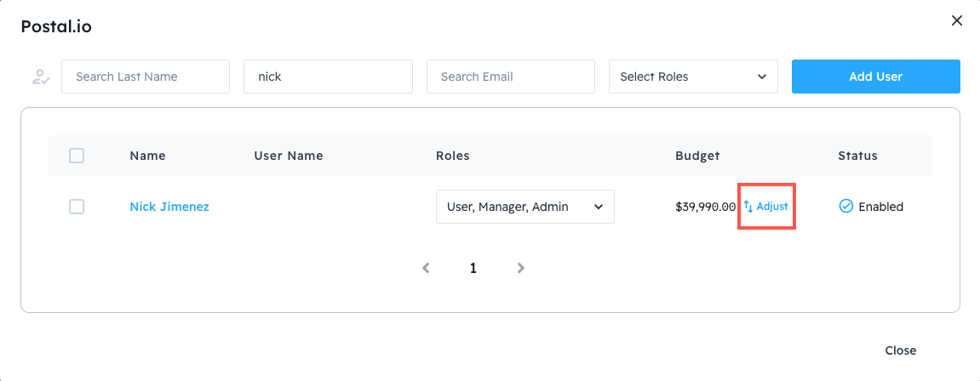The width and height of the screenshot is (980, 381).
Task: Check the box for Nick Jimenez
Action: [x=77, y=207]
